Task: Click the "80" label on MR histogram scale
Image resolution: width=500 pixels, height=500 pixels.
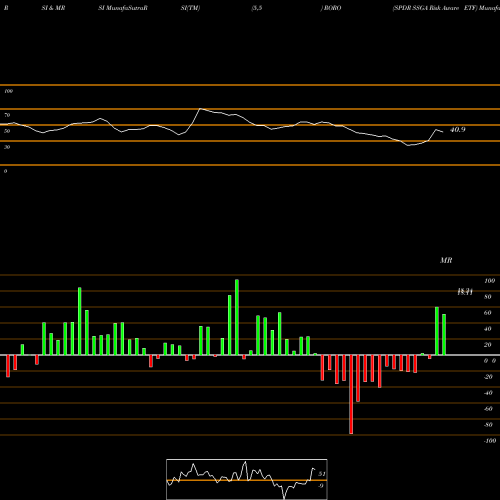Action: tap(488, 297)
